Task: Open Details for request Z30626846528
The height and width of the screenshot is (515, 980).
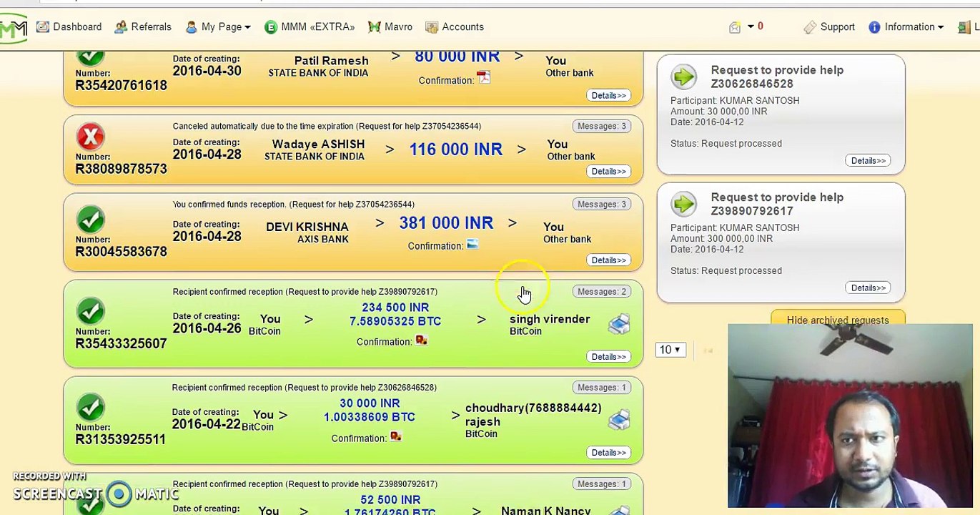Action: [868, 160]
